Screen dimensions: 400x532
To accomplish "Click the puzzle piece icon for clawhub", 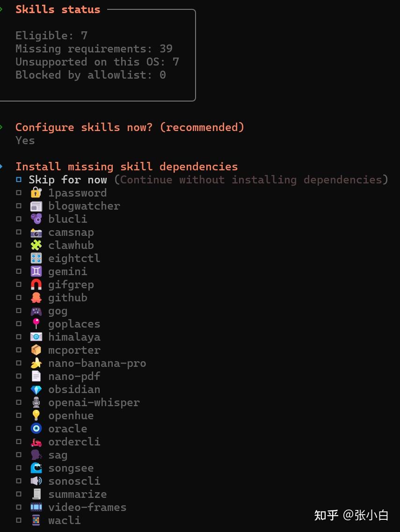I will pos(36,245).
